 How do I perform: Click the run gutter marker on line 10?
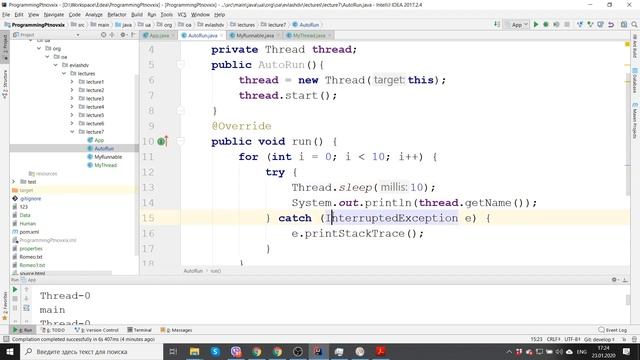[x=162, y=142]
